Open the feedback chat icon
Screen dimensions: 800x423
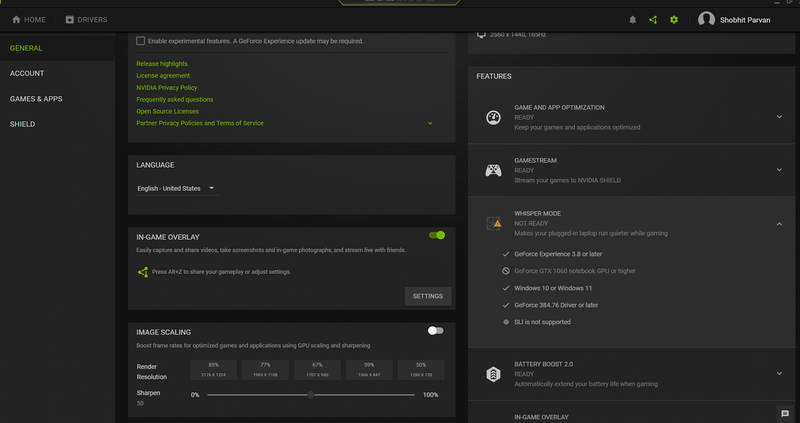[x=785, y=413]
